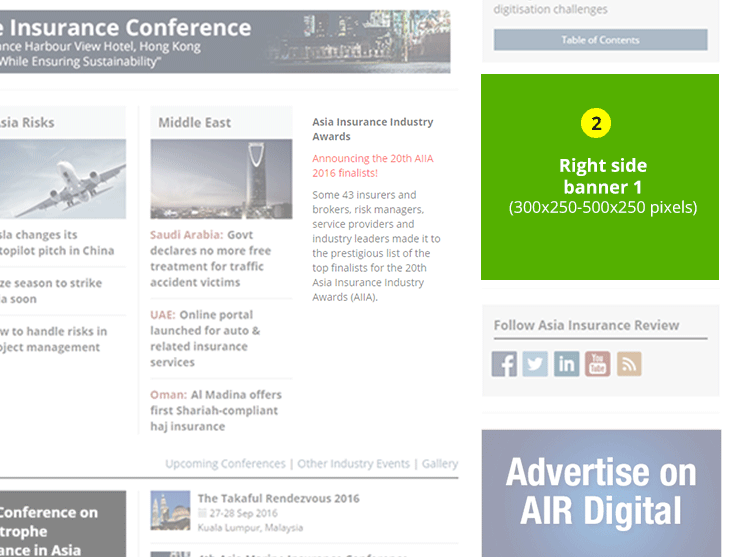Open the autopilot pitch in China article
Screen dimensions: 738x557
[57, 242]
